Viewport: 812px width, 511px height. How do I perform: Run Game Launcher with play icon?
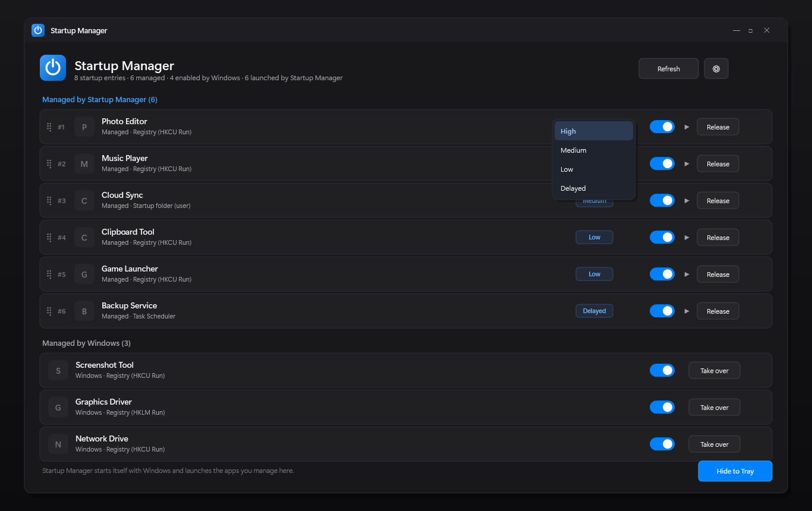687,275
